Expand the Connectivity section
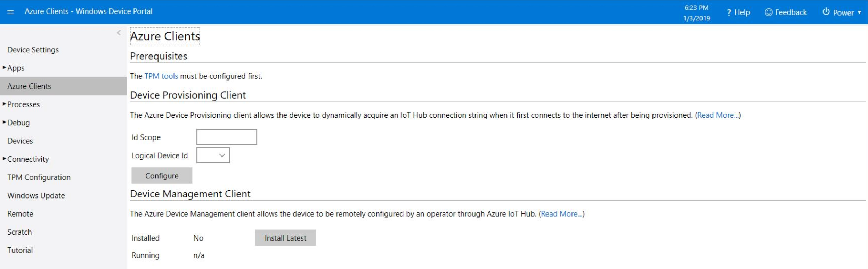Image resolution: width=868 pixels, height=269 pixels. tap(3, 159)
